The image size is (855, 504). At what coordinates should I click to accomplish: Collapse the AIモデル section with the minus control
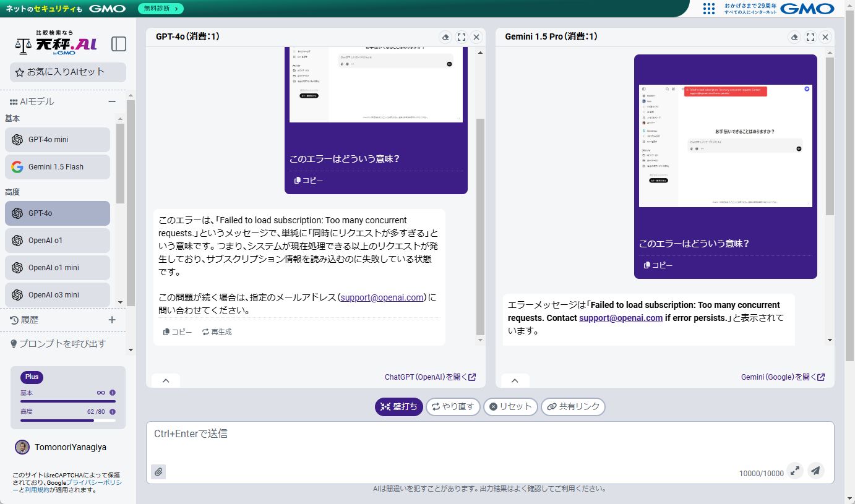[112, 101]
